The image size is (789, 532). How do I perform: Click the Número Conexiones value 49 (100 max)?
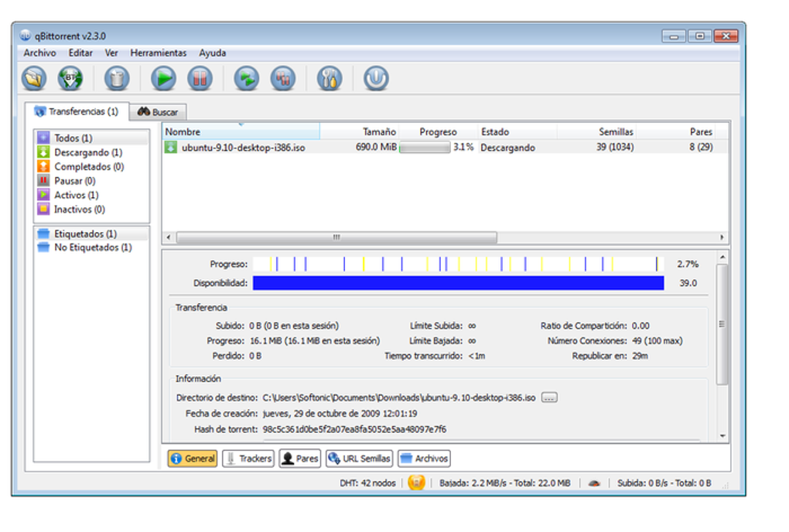pyautogui.click(x=657, y=341)
